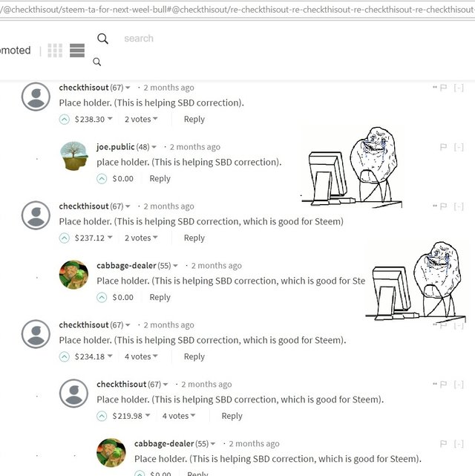Upvote the $219.98 checkthisout comment
The width and height of the screenshot is (475, 476).
point(102,416)
